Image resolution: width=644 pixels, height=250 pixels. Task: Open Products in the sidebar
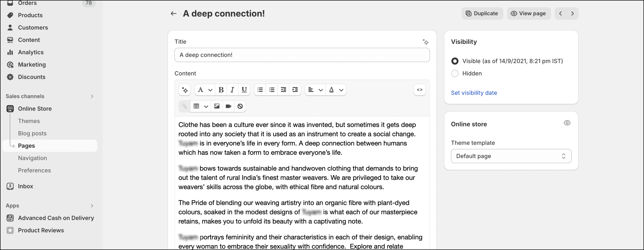30,15
